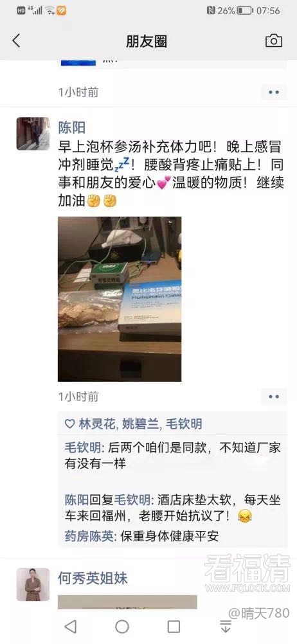The image size is (297, 644).
Task: Open the poster name 何秀英姐妹
Action: pyautogui.click(x=93, y=578)
